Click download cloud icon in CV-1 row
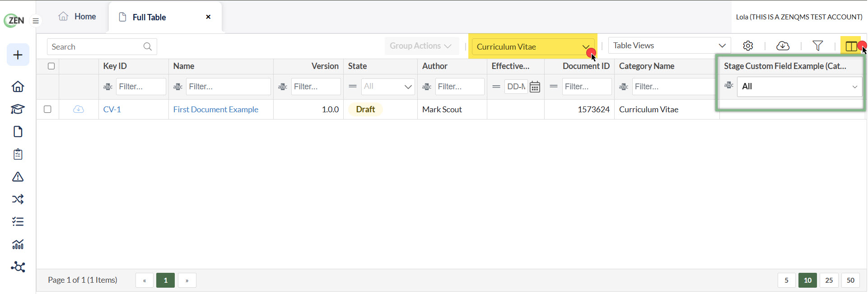This screenshot has height=294, width=868. click(79, 109)
